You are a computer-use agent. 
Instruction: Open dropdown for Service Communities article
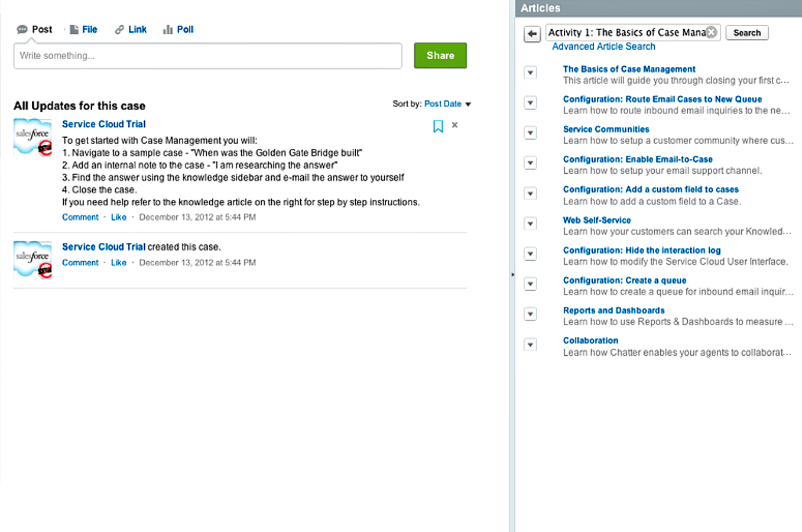[530, 132]
